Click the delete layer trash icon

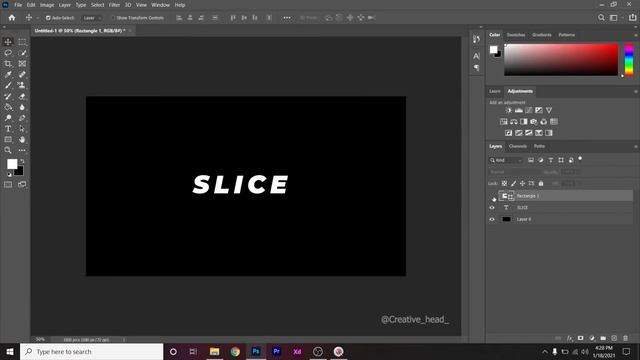tap(625, 338)
